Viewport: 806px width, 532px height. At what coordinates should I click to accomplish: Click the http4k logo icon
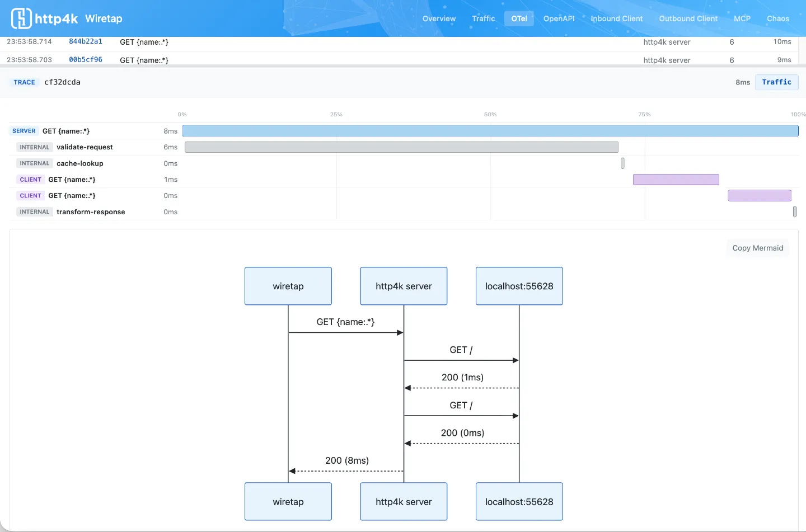click(21, 18)
